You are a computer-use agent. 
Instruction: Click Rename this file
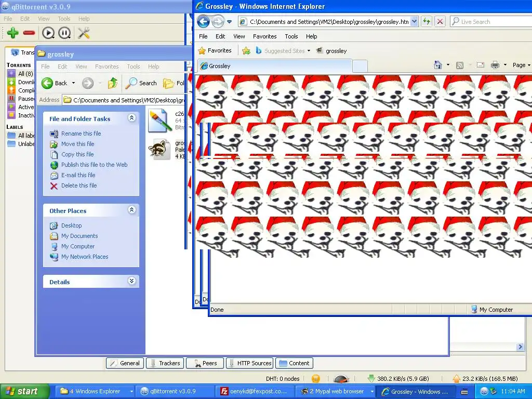[81, 134]
